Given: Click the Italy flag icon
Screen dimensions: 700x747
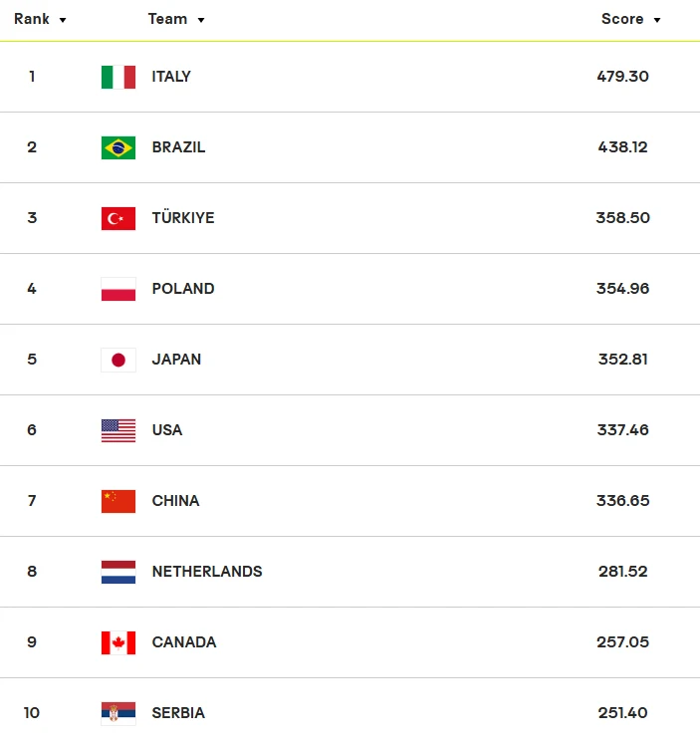Looking at the screenshot, I should [x=118, y=77].
